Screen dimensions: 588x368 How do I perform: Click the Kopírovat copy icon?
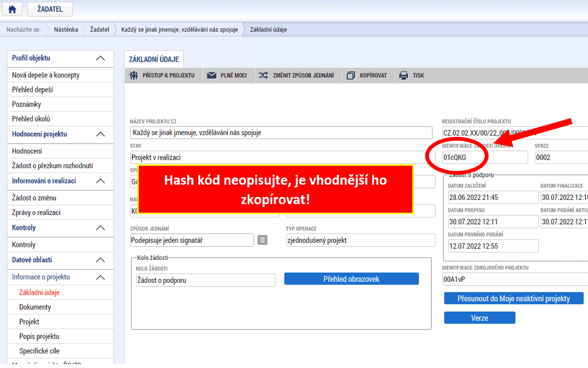351,75
